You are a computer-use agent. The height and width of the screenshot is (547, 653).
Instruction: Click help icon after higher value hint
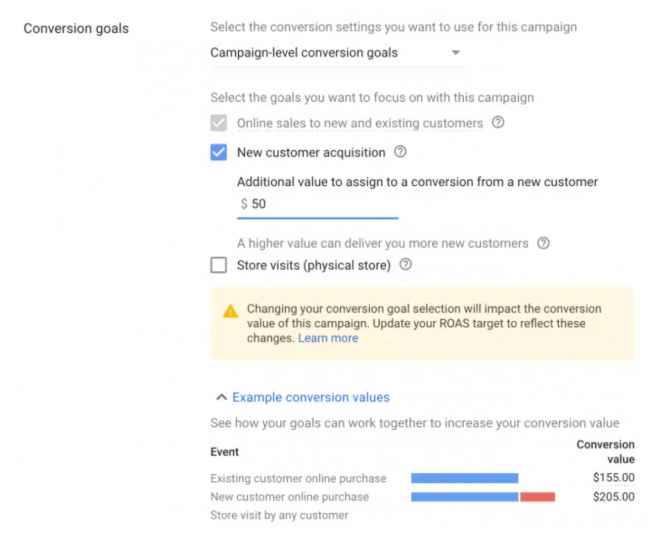pos(543,243)
